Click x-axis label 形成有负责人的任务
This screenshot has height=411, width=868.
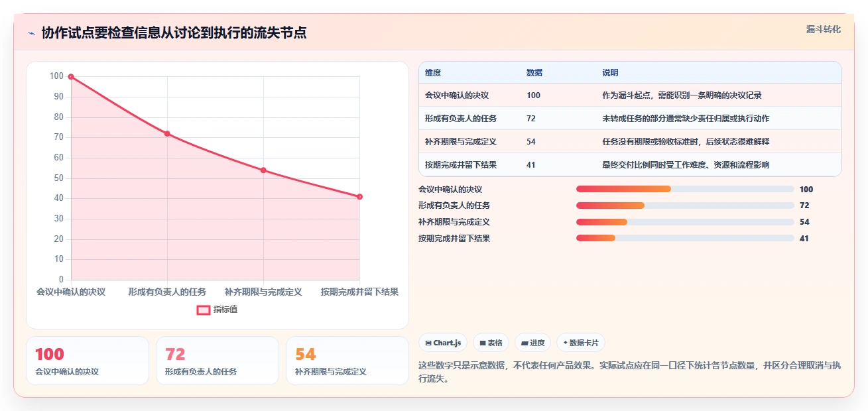(167, 292)
